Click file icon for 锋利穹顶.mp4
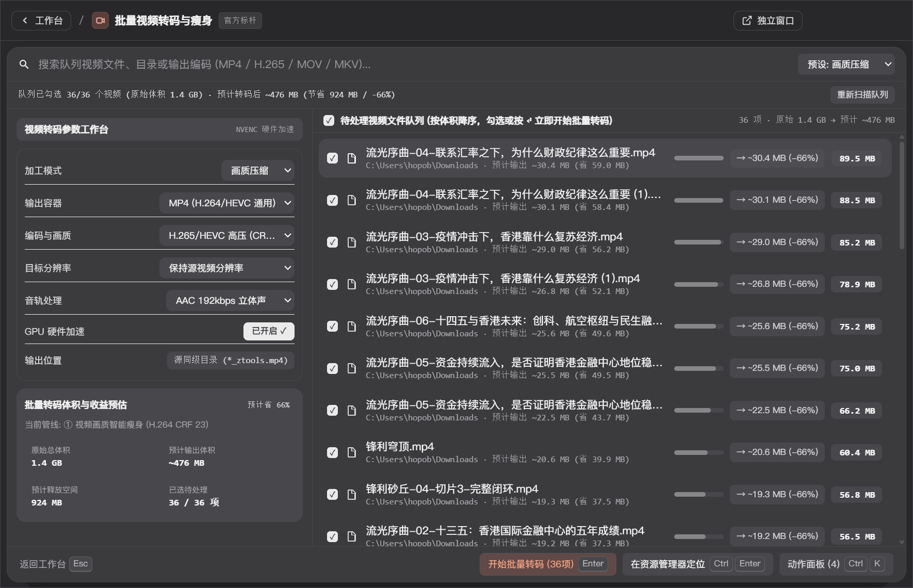Image resolution: width=913 pixels, height=588 pixels. pos(352,452)
